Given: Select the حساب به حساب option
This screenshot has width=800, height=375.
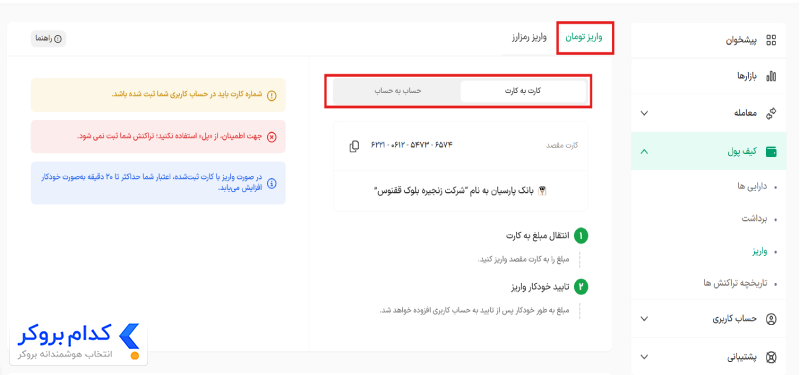Looking at the screenshot, I should coord(397,91).
